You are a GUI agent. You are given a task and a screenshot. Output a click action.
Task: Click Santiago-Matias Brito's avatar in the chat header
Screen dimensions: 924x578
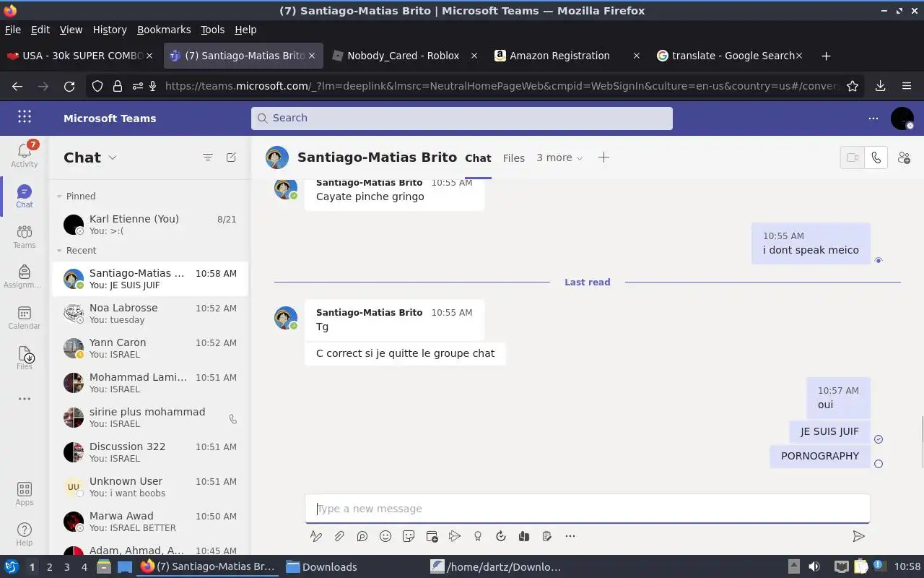pyautogui.click(x=277, y=158)
